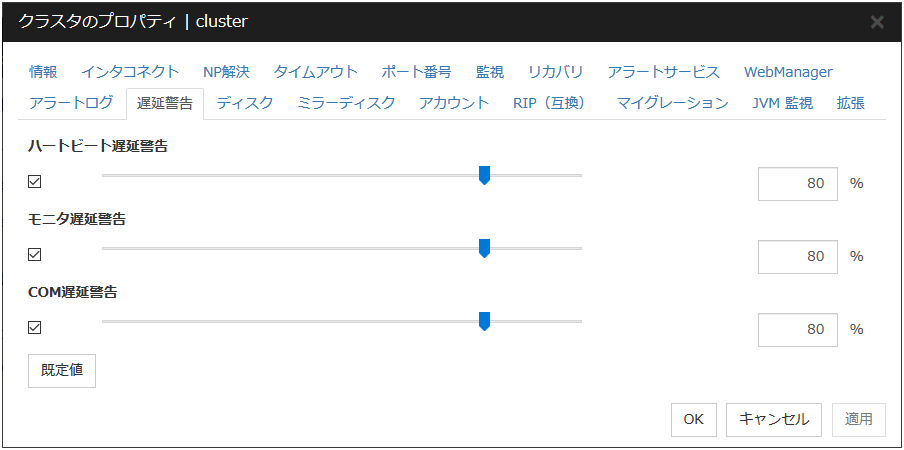The width and height of the screenshot is (904, 450).
Task: Click the モニタ遅延警告 slider handle
Action: 484,248
